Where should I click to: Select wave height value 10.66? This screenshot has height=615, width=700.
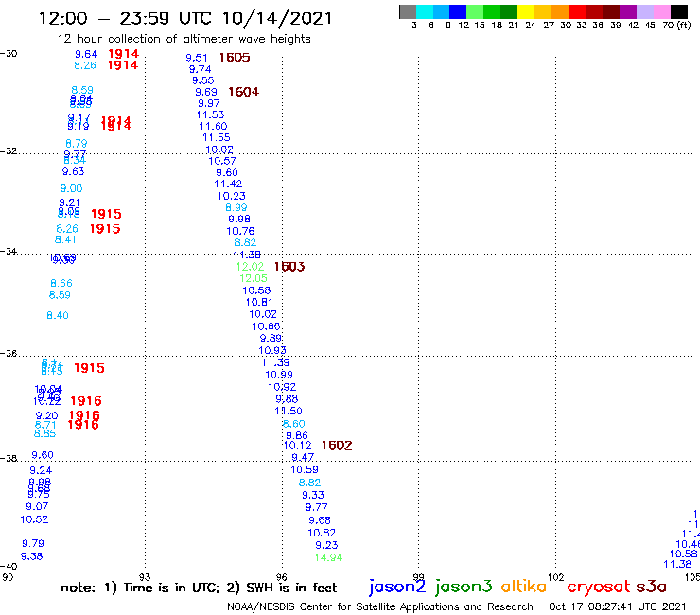click(x=266, y=326)
